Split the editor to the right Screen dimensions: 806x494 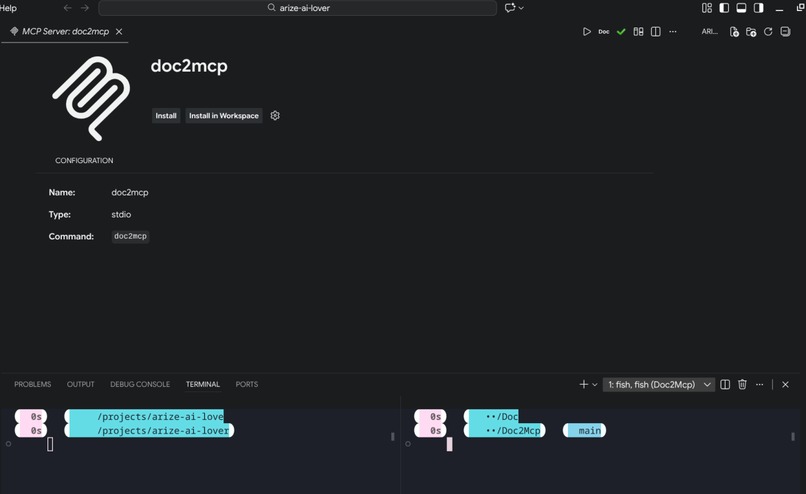tap(655, 31)
